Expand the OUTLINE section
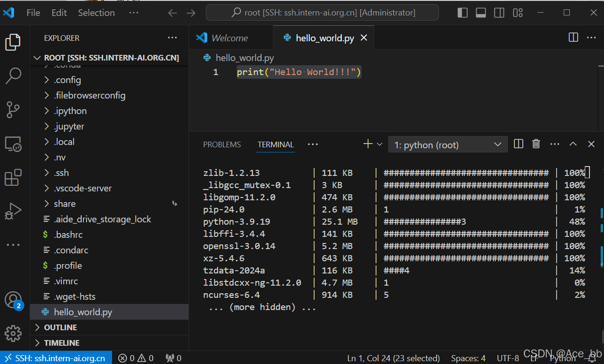This screenshot has height=364, width=604. 109,327
